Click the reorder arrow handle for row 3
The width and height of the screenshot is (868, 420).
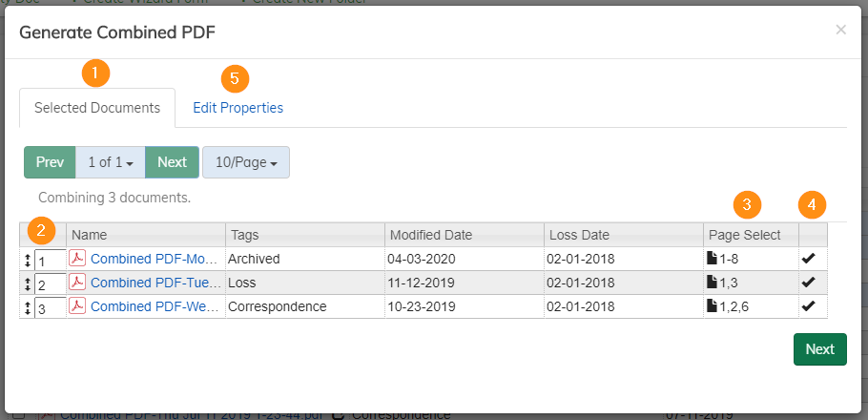click(x=27, y=306)
